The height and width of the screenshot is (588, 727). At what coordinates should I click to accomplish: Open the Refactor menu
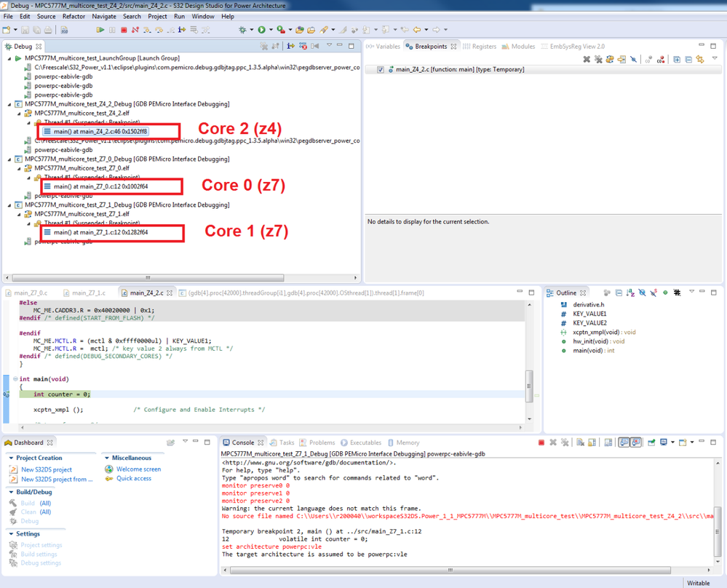[x=74, y=16]
